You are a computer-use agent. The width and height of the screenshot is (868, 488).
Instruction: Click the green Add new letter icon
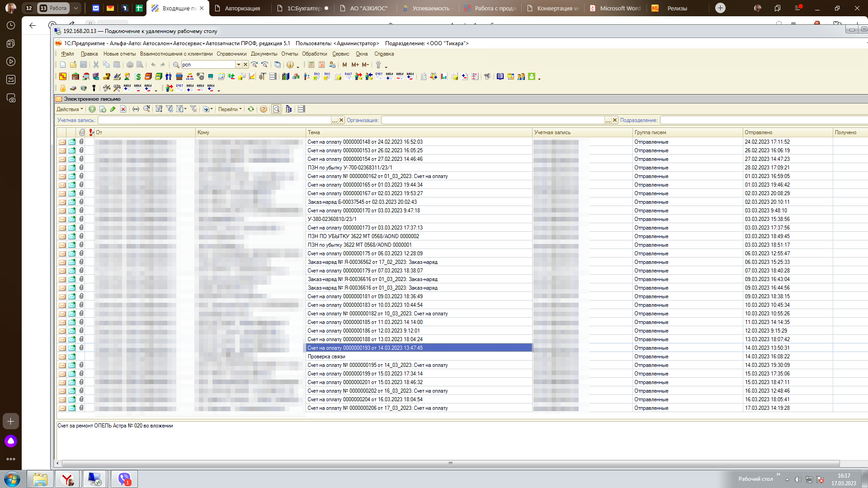tap(92, 109)
